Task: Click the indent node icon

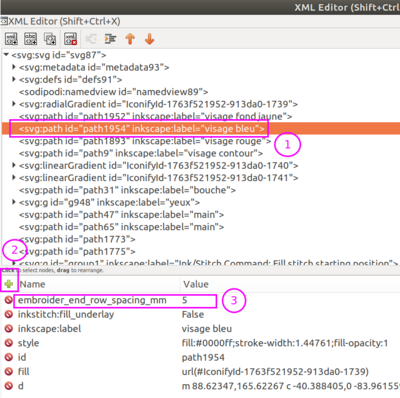Action: (x=110, y=39)
